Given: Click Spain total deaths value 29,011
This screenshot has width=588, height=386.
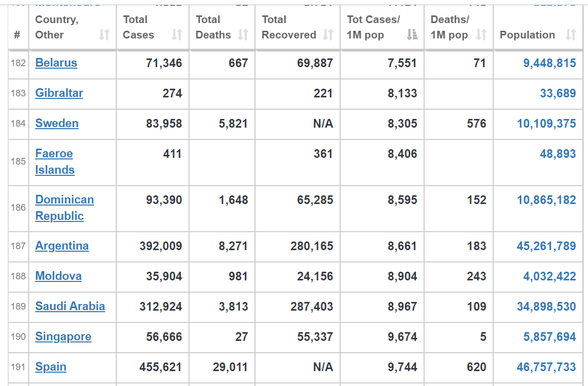Looking at the screenshot, I should 230,367.
